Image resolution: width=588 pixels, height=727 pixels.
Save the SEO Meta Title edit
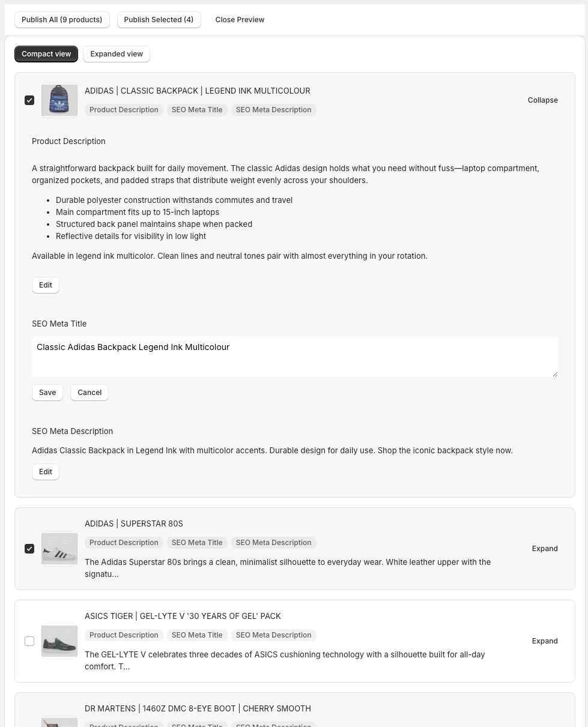pos(47,393)
